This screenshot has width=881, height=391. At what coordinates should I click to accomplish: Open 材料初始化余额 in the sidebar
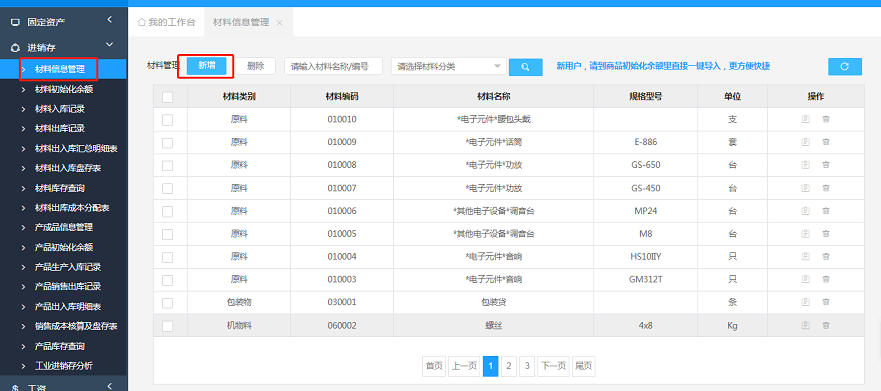(63, 89)
